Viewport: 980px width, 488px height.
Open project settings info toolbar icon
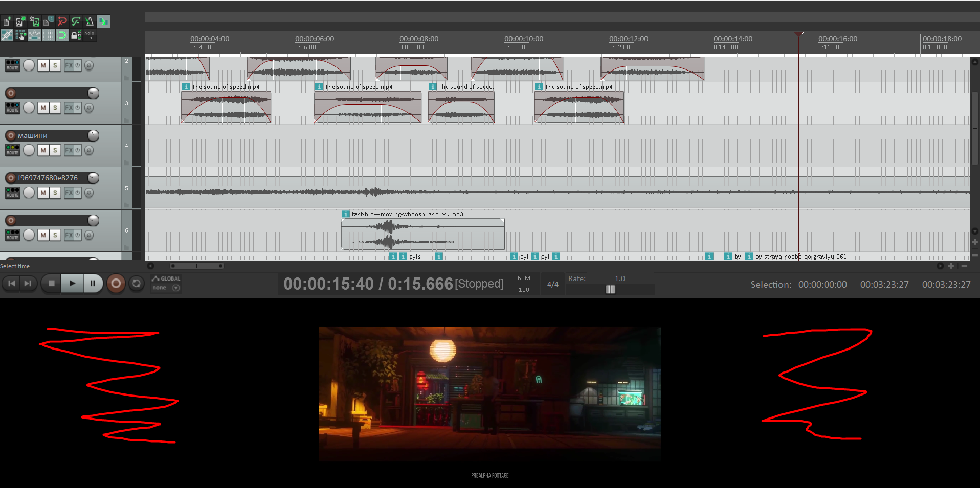[49, 21]
